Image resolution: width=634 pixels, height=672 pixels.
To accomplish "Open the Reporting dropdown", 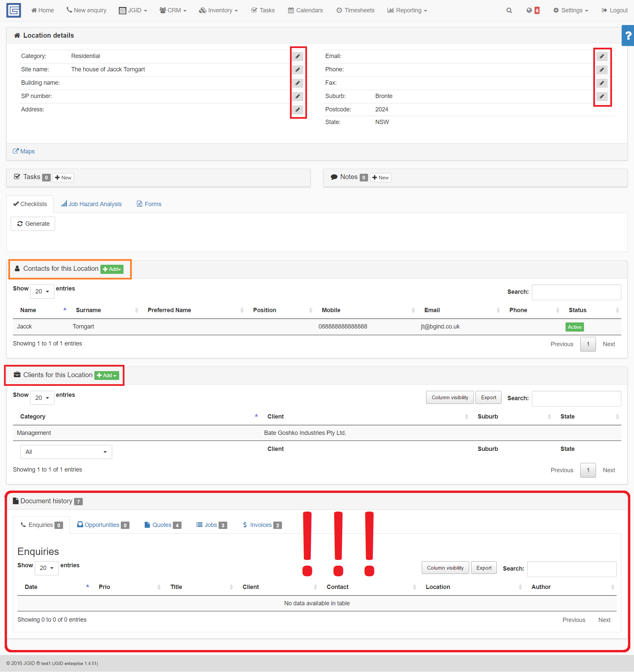I will point(407,10).
